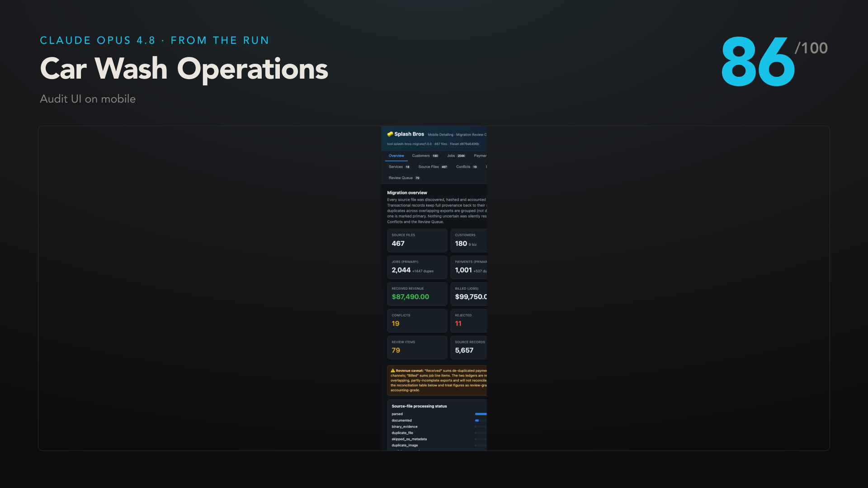The height and width of the screenshot is (488, 868).
Task: Click the Source Records 5,657 card
Action: click(468, 347)
